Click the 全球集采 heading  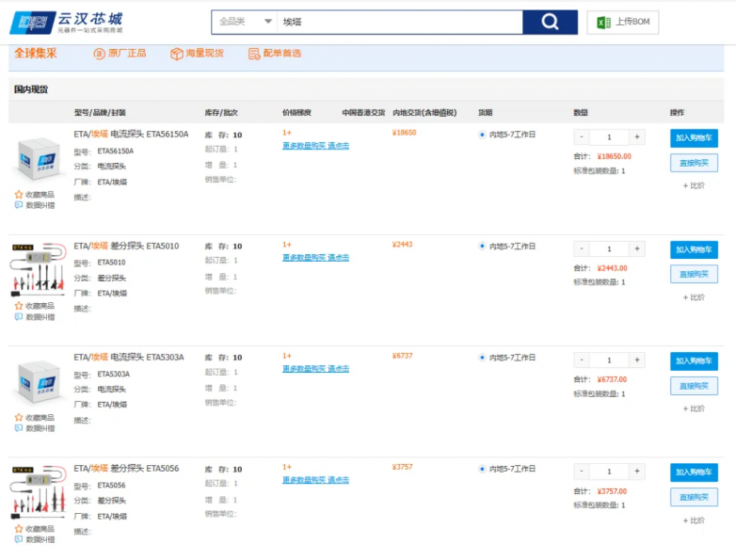pyautogui.click(x=35, y=54)
